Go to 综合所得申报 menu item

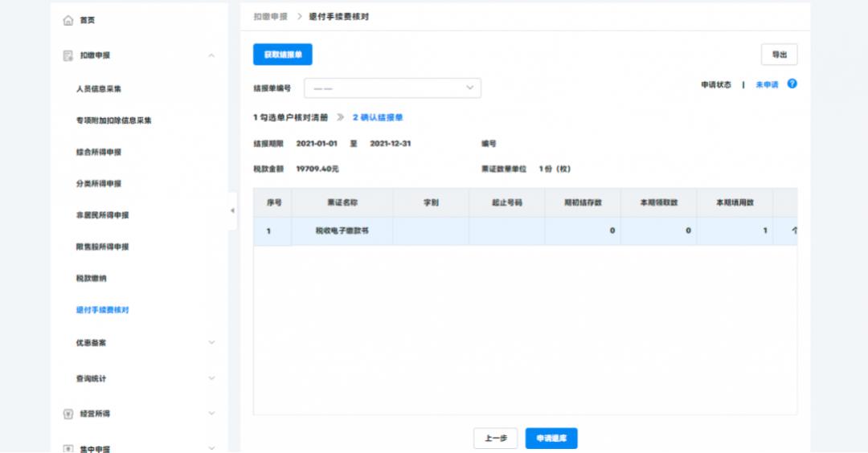point(98,152)
